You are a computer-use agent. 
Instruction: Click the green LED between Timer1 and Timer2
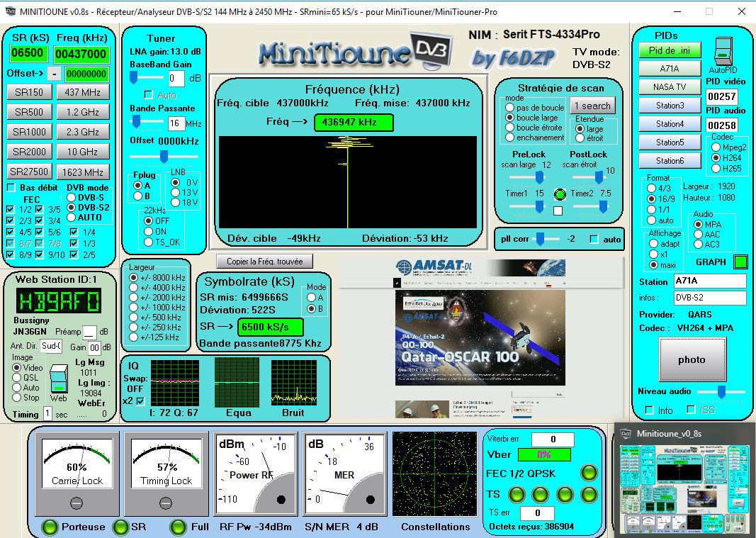560,194
